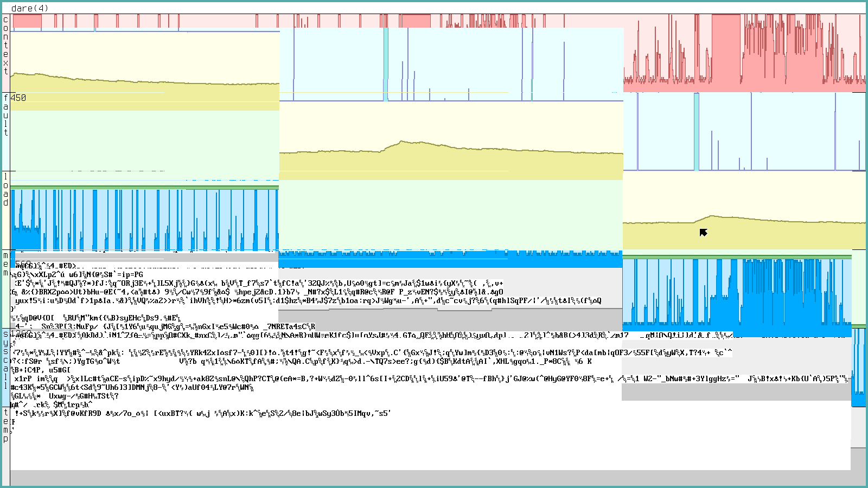Click the yellow load curve peak in middle graph

(403, 143)
